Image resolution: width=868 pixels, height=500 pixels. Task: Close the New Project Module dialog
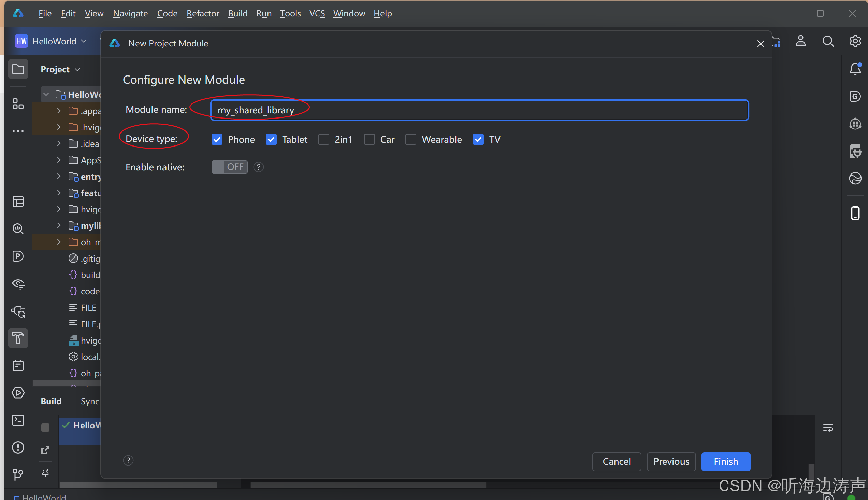pyautogui.click(x=761, y=44)
